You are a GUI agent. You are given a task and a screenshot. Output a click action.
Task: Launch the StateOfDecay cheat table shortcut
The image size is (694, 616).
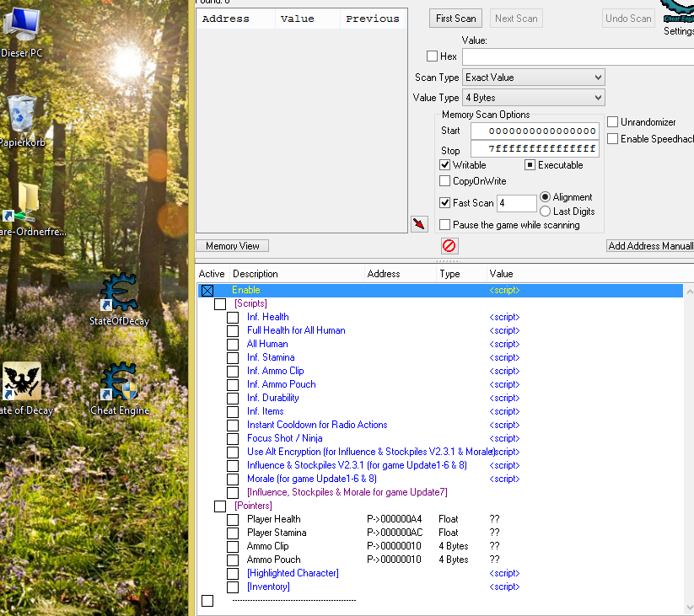(119, 299)
